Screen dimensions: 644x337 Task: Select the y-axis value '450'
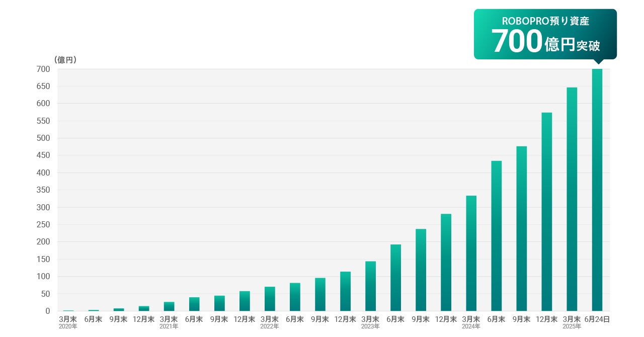pos(44,155)
